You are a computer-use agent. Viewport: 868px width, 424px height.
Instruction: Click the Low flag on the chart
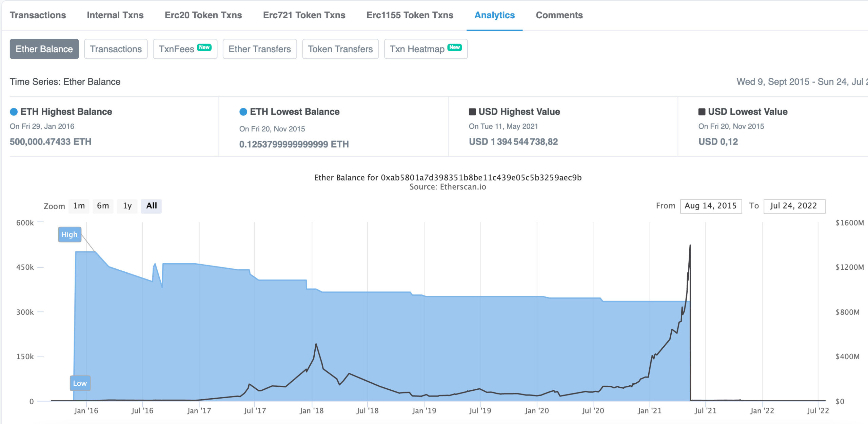coord(80,383)
